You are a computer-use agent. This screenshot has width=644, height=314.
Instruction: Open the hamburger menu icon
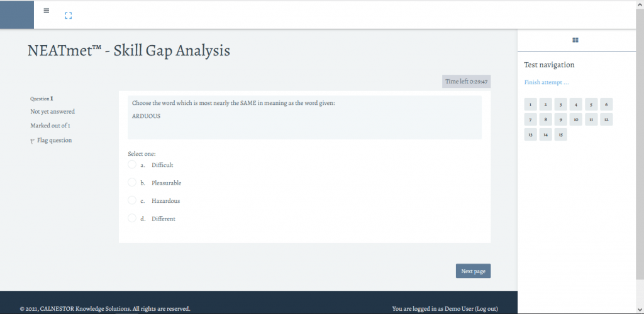tap(47, 11)
